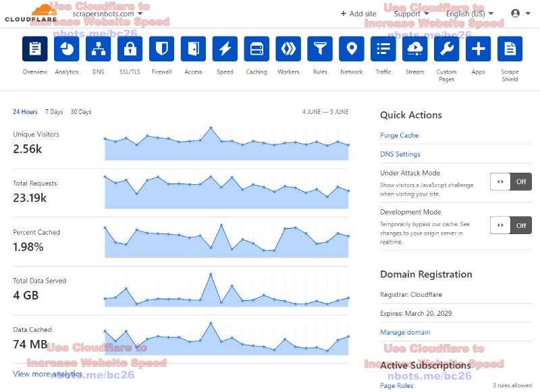Open the SSL/TLS padlock icon
The width and height of the screenshot is (540, 392).
(x=130, y=49)
